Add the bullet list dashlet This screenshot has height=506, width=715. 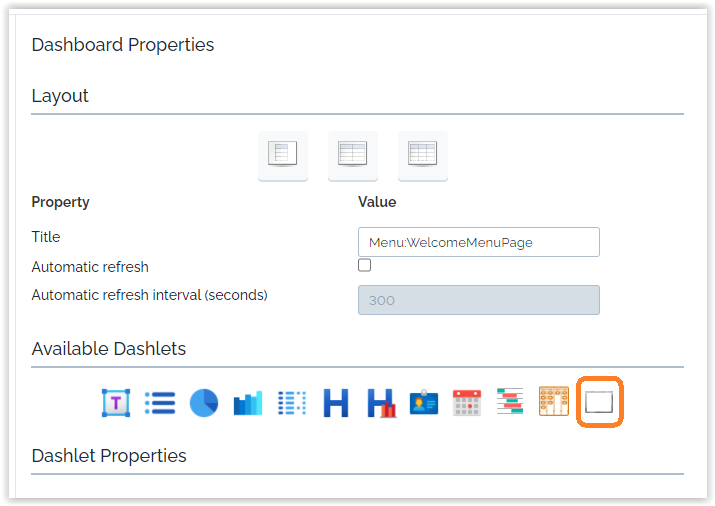(160, 403)
